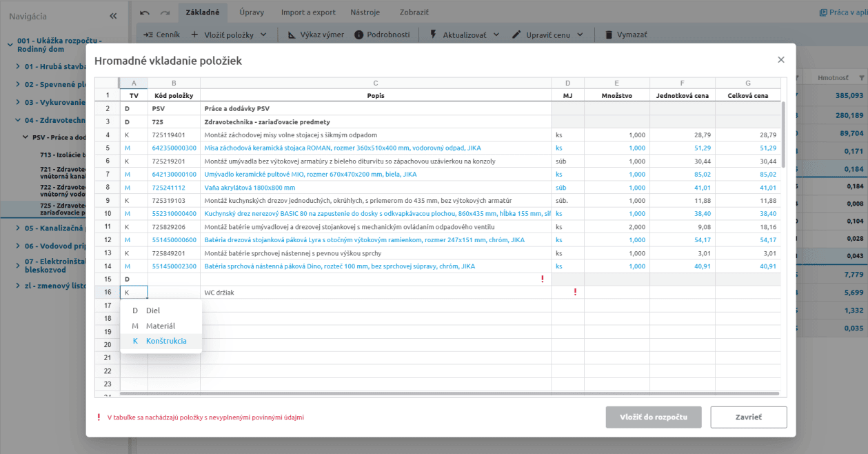Open the Import a export tab
This screenshot has height=454, width=868.
[x=308, y=12]
